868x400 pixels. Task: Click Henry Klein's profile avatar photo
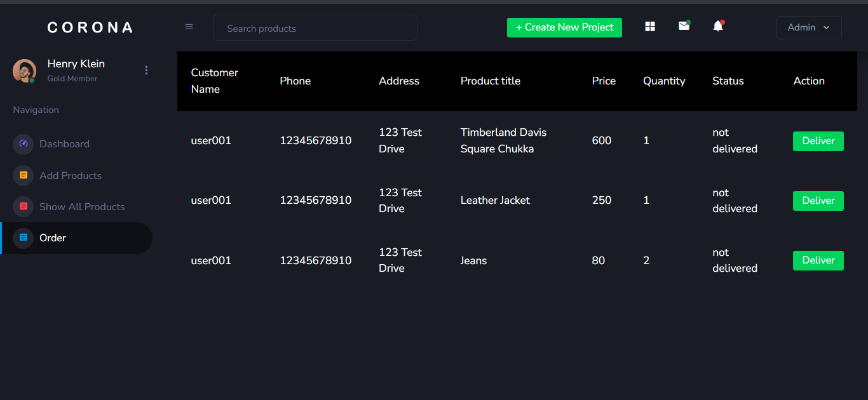click(24, 70)
